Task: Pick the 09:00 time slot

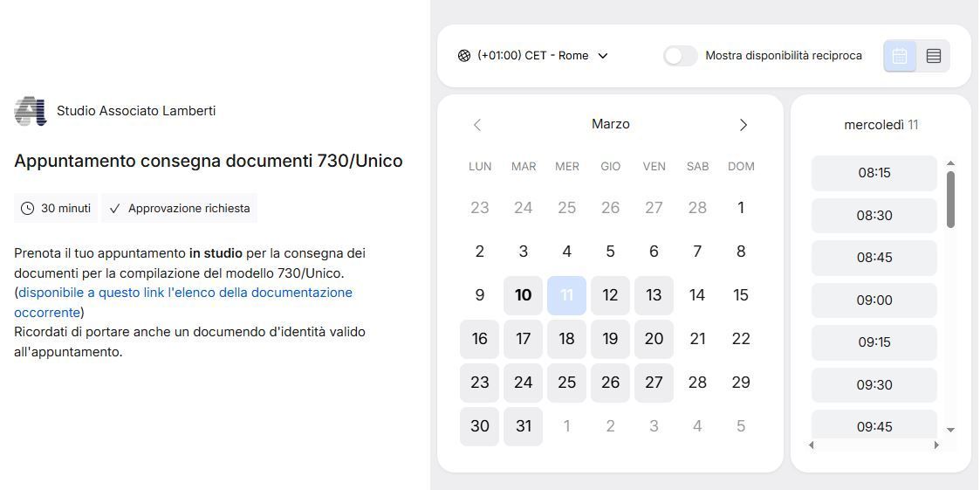Action: [x=874, y=300]
